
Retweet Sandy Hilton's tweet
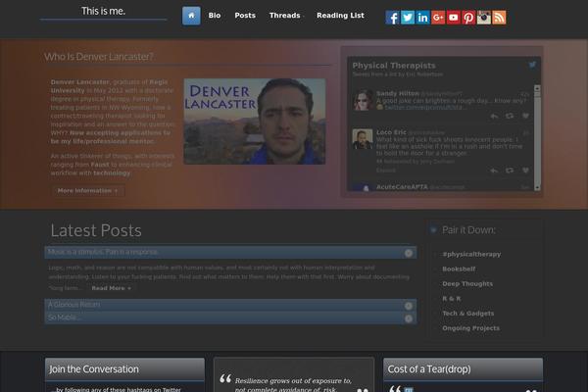(510, 116)
